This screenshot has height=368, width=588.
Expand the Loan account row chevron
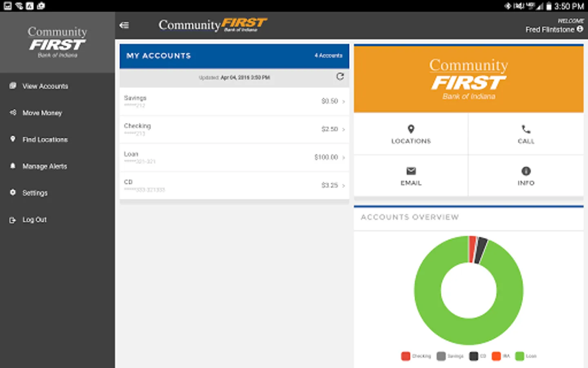(x=343, y=157)
